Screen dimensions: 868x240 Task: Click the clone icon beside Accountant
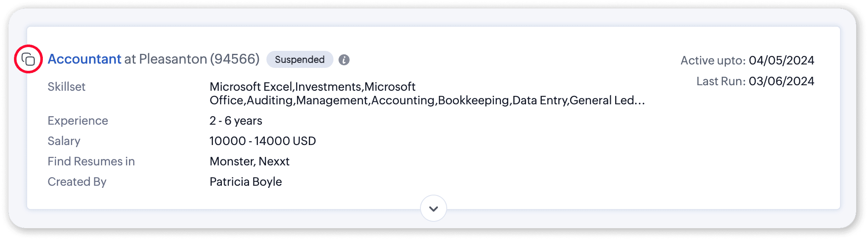pos(28,59)
